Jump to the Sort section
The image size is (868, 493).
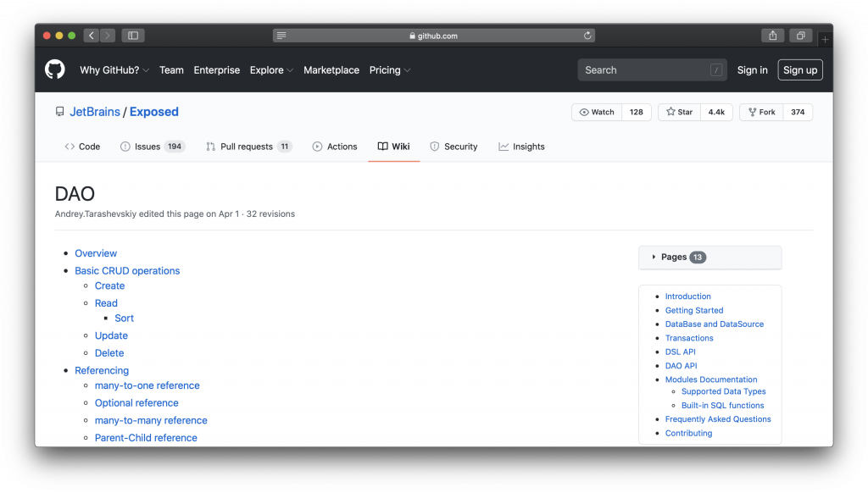[x=124, y=319]
